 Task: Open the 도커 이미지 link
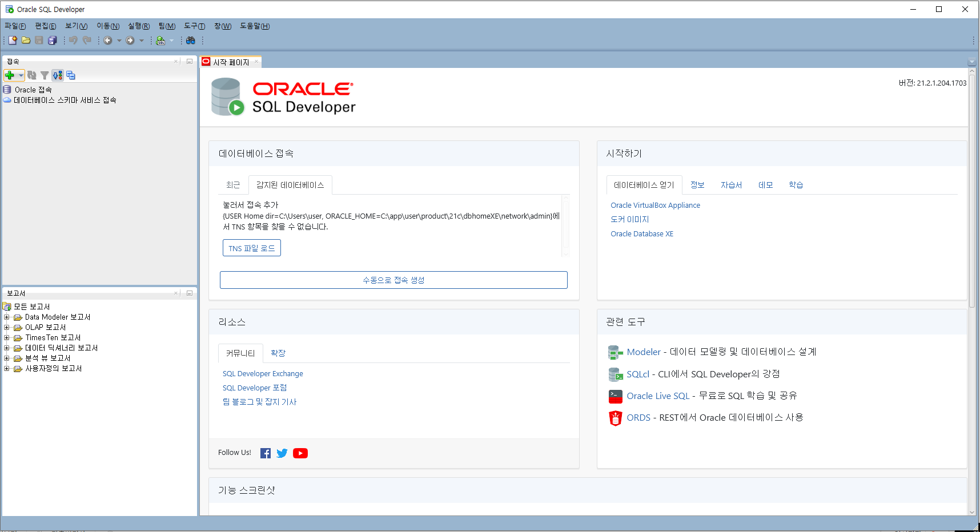coord(630,220)
